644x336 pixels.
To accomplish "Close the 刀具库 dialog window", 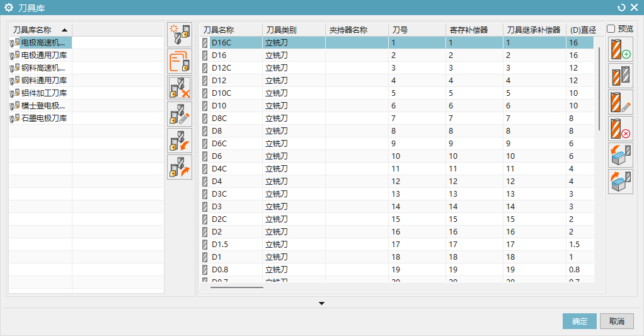I will click(634, 8).
